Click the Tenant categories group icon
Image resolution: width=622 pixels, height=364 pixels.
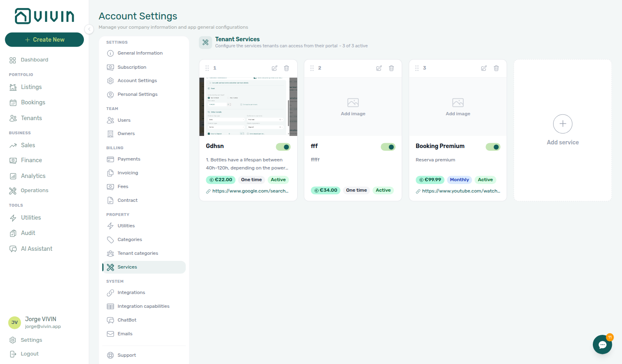click(110, 254)
